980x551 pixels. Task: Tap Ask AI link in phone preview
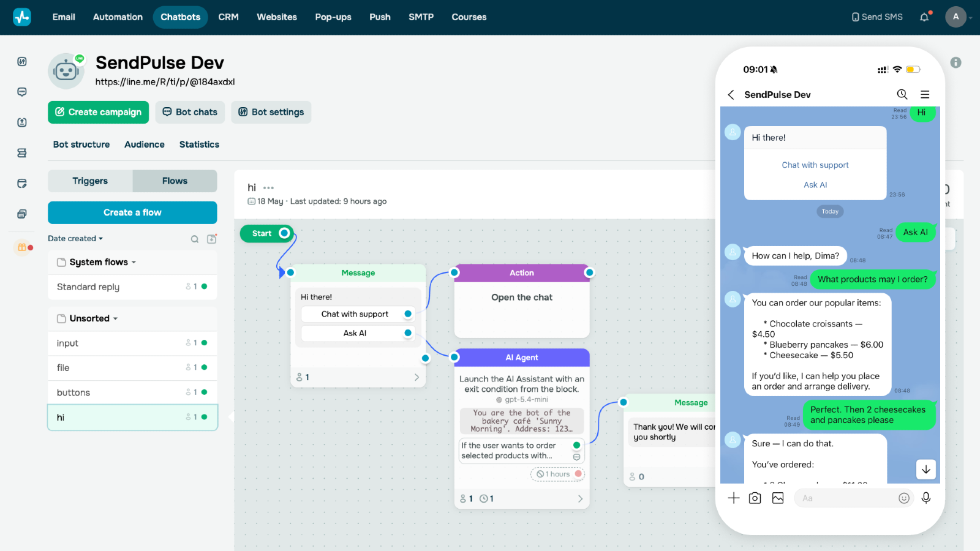pyautogui.click(x=815, y=185)
